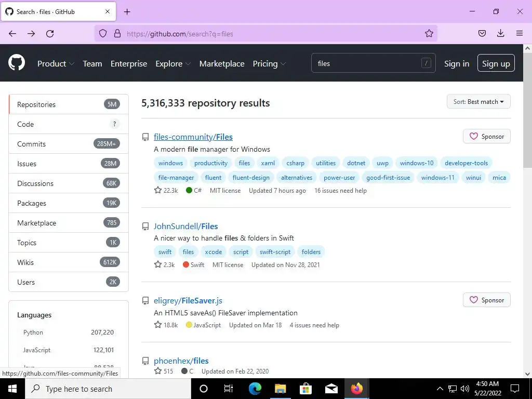Click the Sign in link
Image resolution: width=532 pixels, height=399 pixels.
pos(457,63)
